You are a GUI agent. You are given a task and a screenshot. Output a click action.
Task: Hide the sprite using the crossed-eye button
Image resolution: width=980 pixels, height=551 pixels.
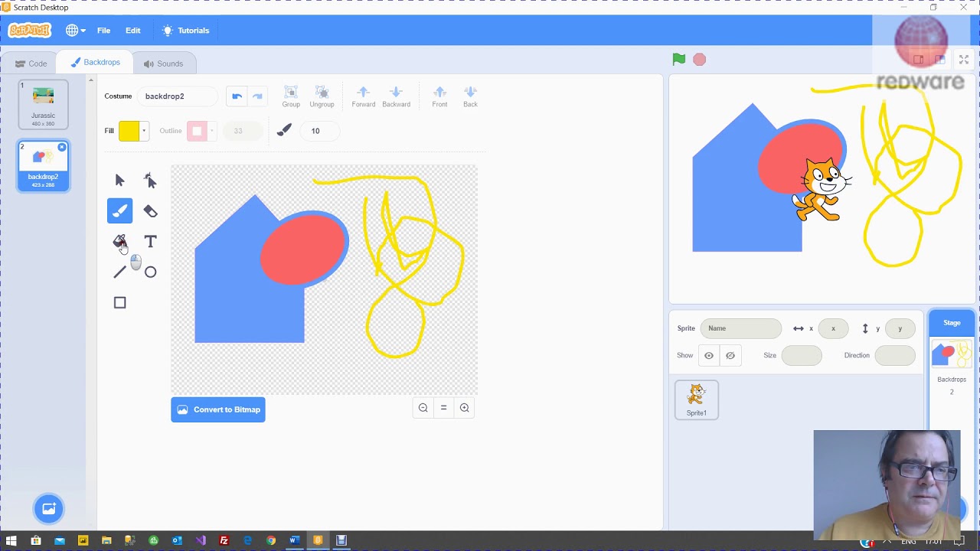point(730,355)
